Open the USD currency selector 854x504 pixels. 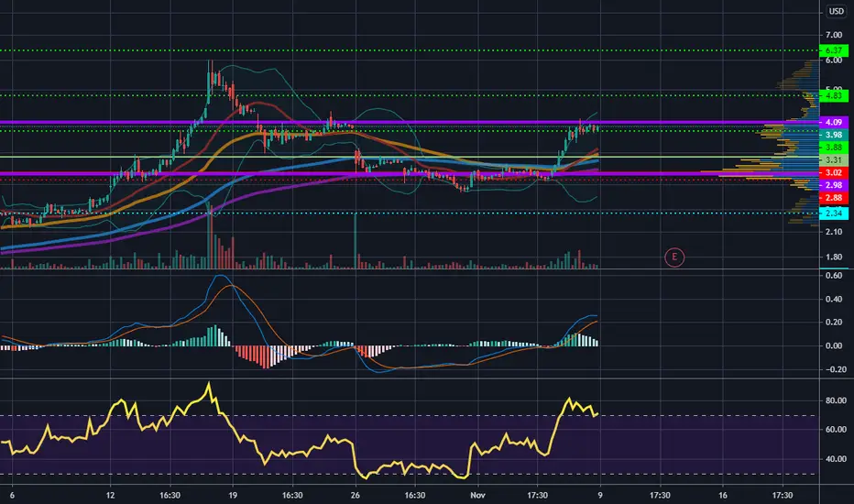836,11
